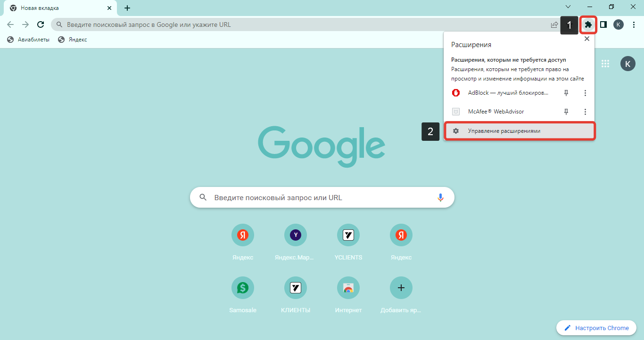Expand the tab search chevron
Image resolution: width=644 pixels, height=340 pixels.
pyautogui.click(x=568, y=7)
